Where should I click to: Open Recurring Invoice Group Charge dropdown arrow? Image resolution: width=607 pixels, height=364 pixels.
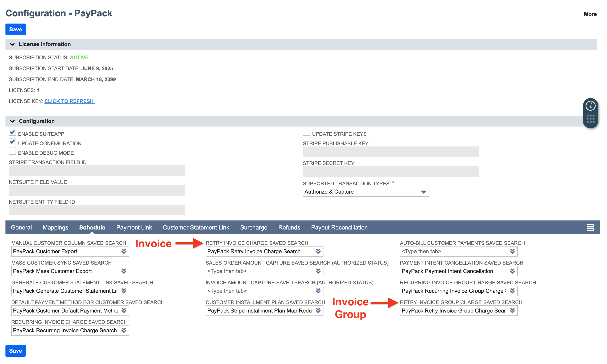click(x=512, y=291)
